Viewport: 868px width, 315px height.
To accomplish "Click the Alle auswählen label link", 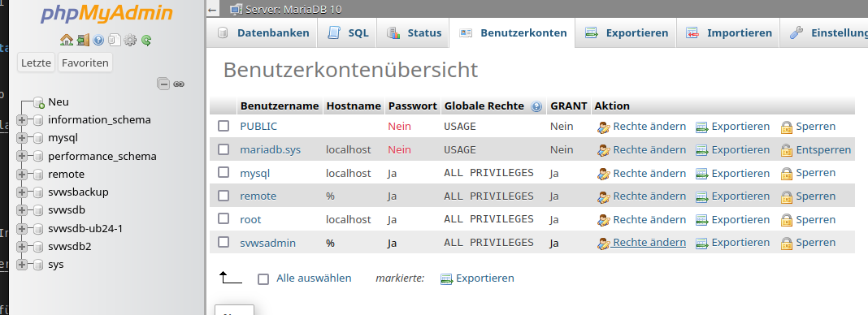I will 314,278.
